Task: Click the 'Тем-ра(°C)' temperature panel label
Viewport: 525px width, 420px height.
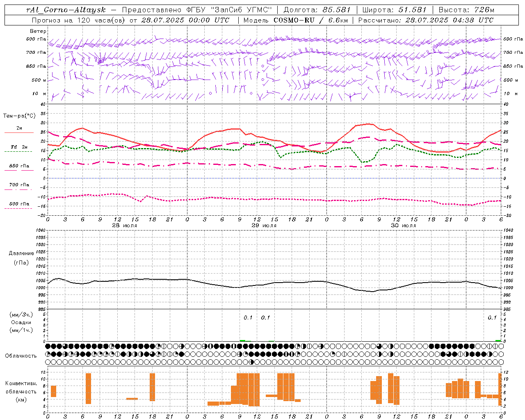Action: pos(19,116)
